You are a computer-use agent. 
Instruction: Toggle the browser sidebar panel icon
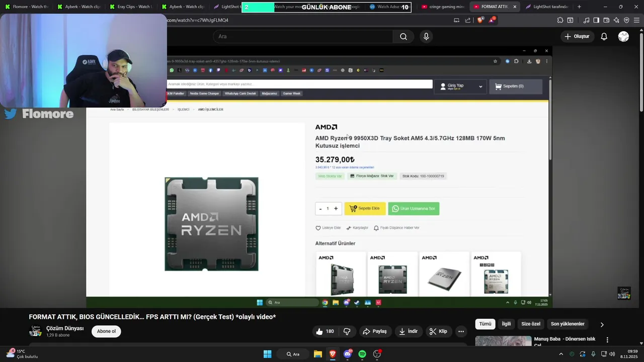pos(596,20)
